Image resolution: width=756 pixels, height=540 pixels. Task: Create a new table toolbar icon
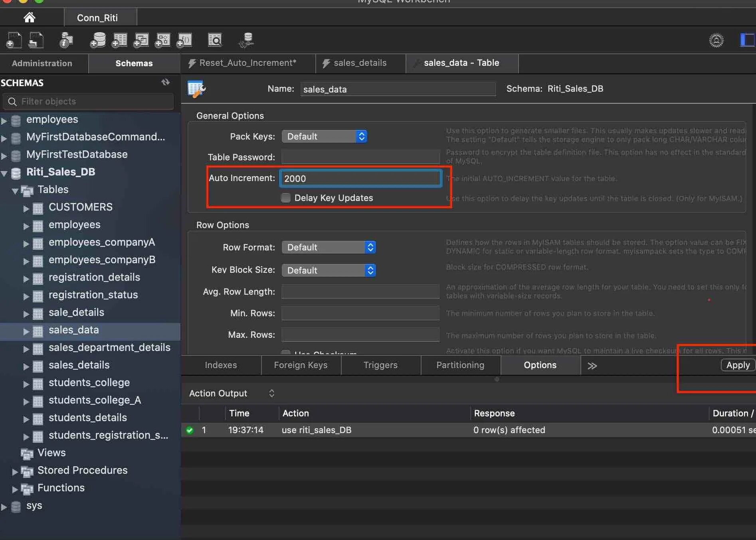point(119,40)
